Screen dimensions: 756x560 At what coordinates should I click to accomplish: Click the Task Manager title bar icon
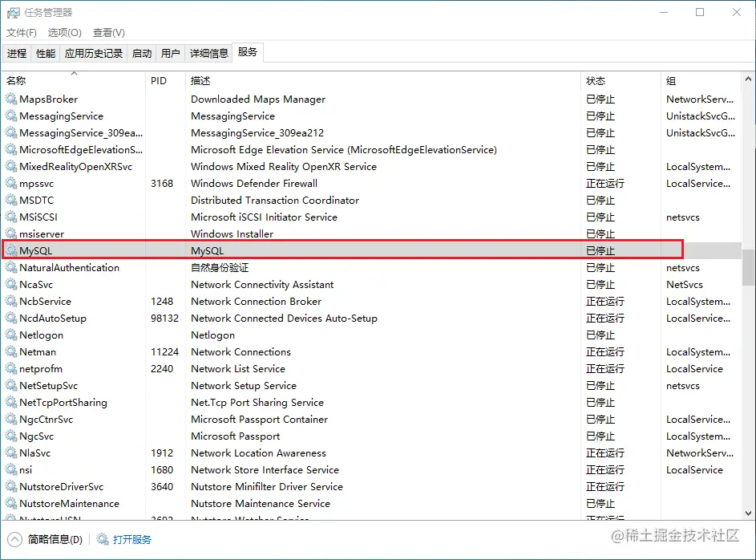click(x=13, y=13)
